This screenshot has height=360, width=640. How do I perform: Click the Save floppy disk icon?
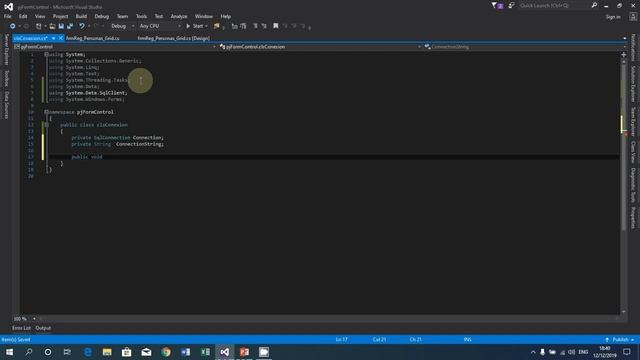(61, 26)
